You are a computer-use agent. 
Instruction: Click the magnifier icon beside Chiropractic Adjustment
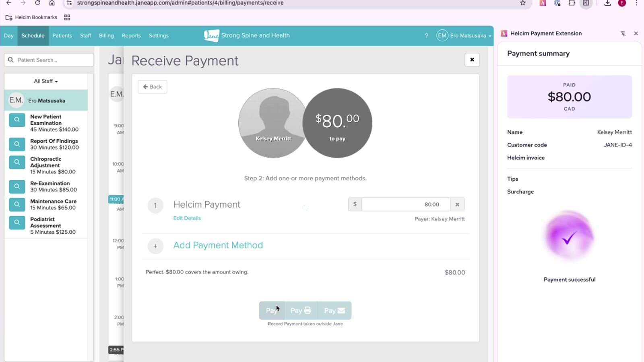tap(17, 162)
